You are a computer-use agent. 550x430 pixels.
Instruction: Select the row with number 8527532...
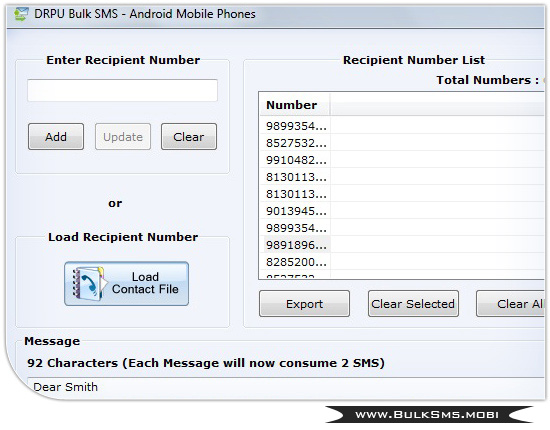coord(402,143)
